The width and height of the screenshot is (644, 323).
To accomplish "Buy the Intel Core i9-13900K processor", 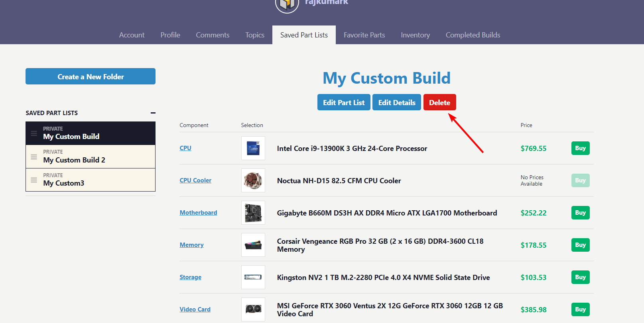I will pyautogui.click(x=580, y=148).
